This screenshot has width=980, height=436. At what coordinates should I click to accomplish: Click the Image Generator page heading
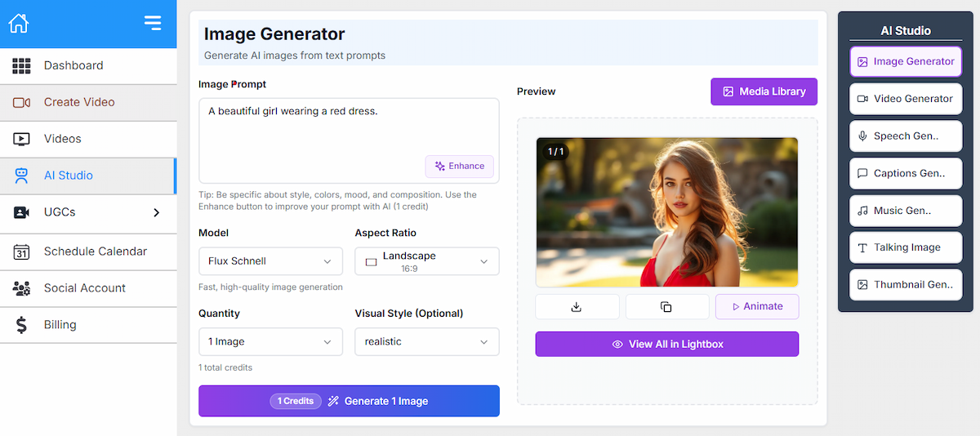coord(274,34)
